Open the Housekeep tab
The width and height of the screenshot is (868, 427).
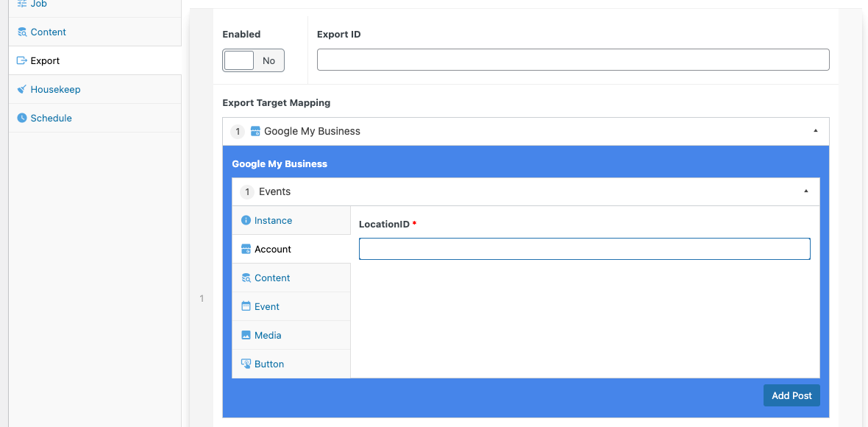(95, 89)
